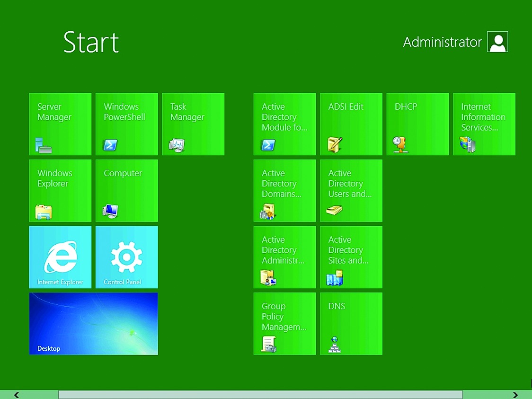Open the Server Manager tile
Screen dimensions: 532x399
pyautogui.click(x=60, y=124)
